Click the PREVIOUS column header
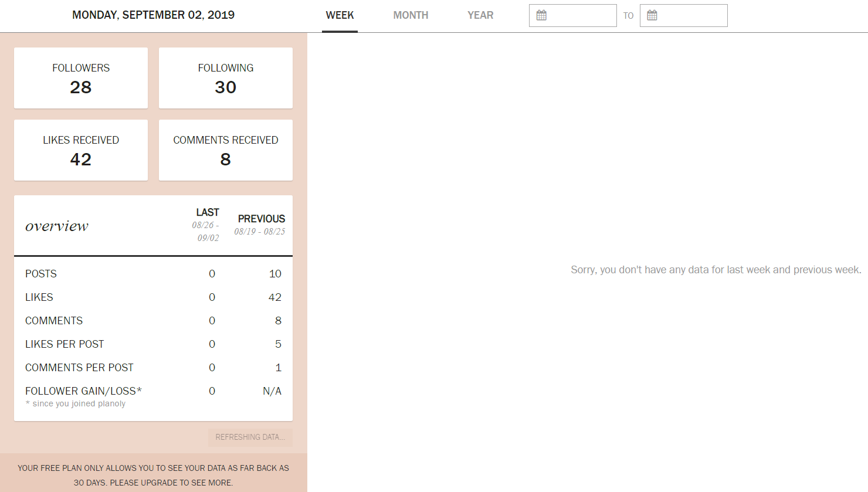The width and height of the screenshot is (868, 492). [x=261, y=219]
